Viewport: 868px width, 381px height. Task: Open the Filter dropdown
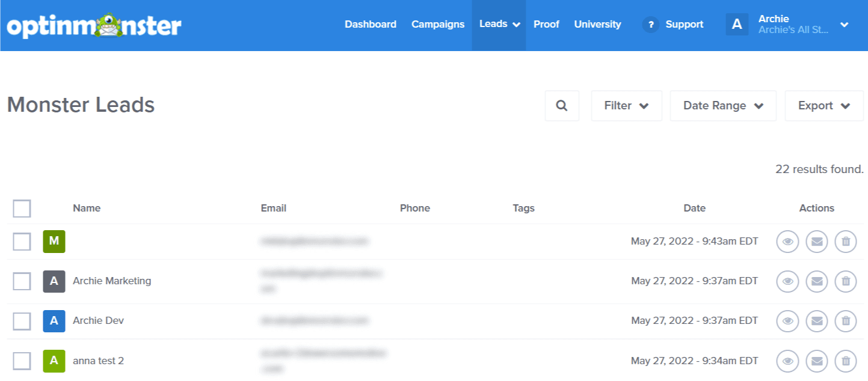pos(626,105)
